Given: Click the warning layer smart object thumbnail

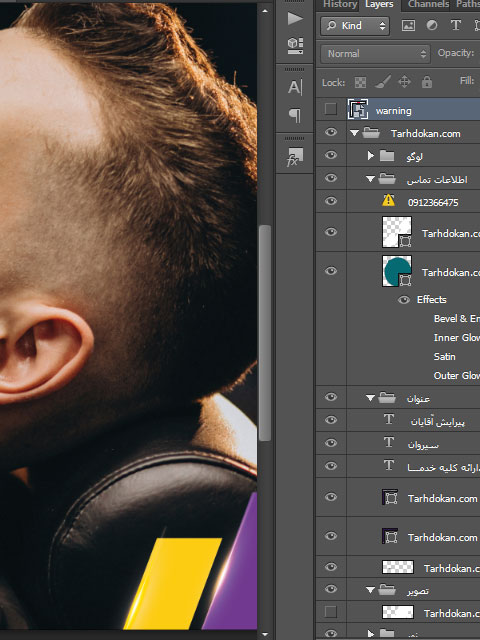Looking at the screenshot, I should pyautogui.click(x=358, y=109).
